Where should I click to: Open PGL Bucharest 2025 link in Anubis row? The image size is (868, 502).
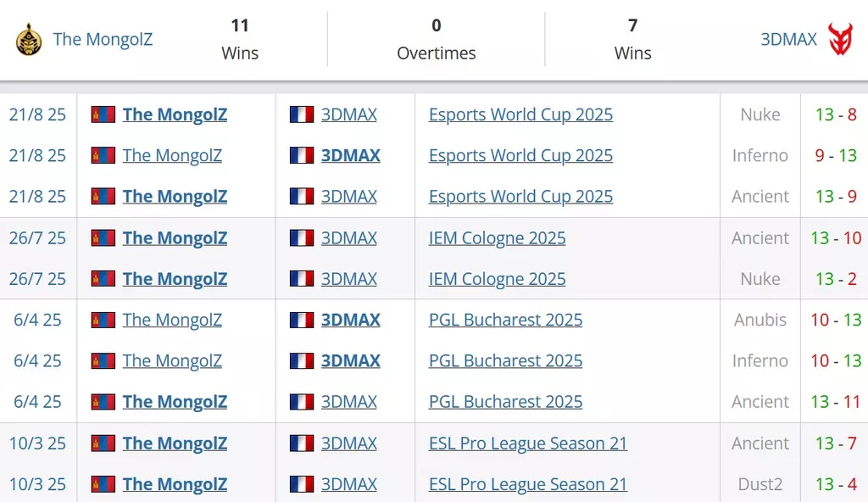[505, 320]
